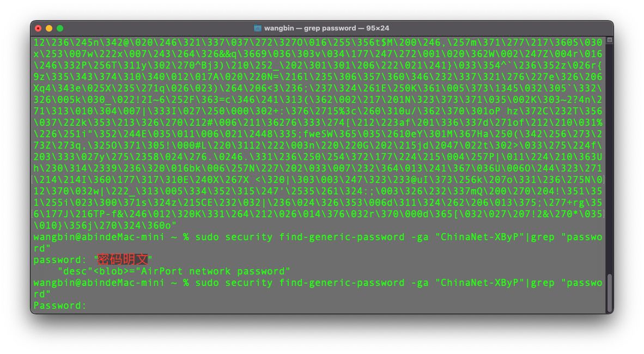
Task: Click the output line ending with '\360o"'
Action: 105,225
